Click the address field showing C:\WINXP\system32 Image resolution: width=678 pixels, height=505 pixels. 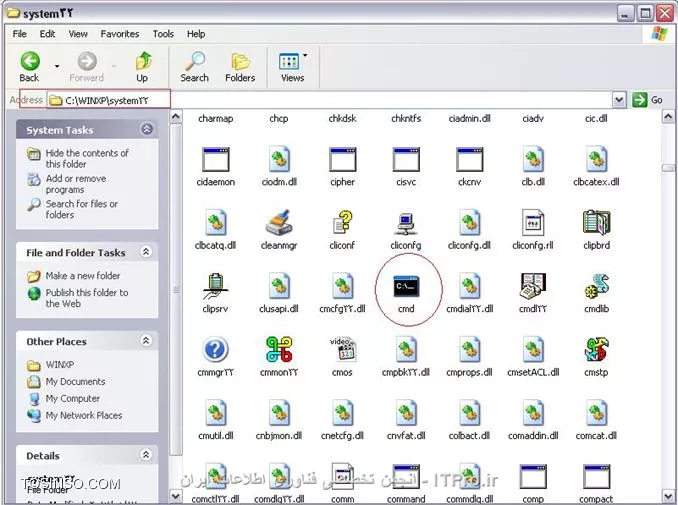pyautogui.click(x=329, y=100)
